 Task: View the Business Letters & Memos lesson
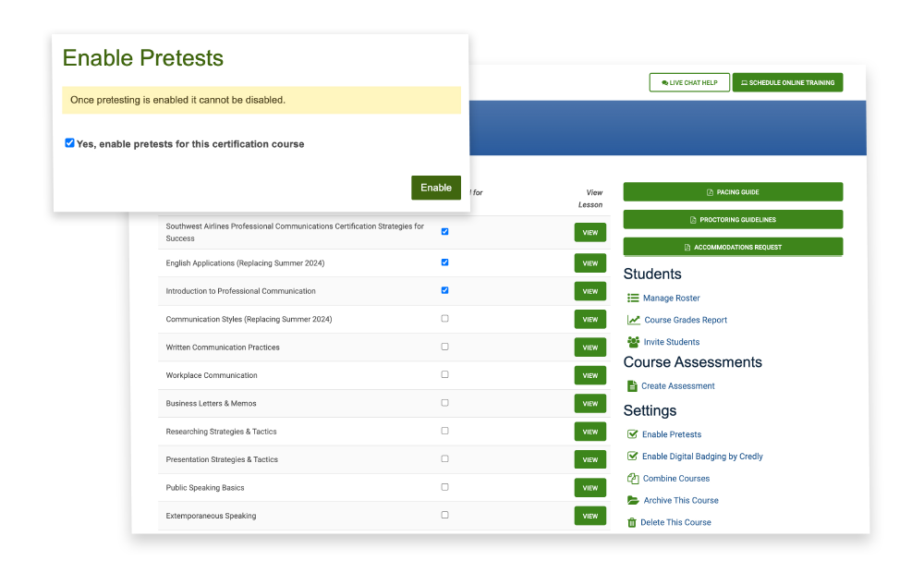[590, 404]
